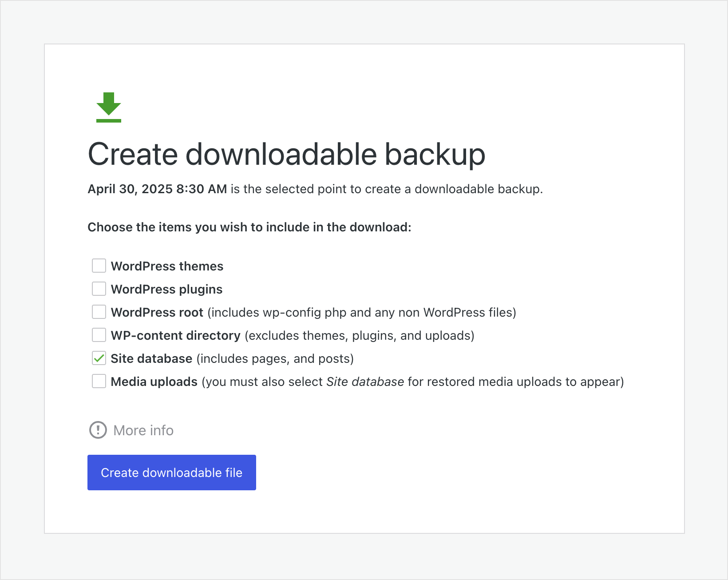Click the italic Site database reference text
Viewport: 728px width, 580px height.
[x=365, y=381]
